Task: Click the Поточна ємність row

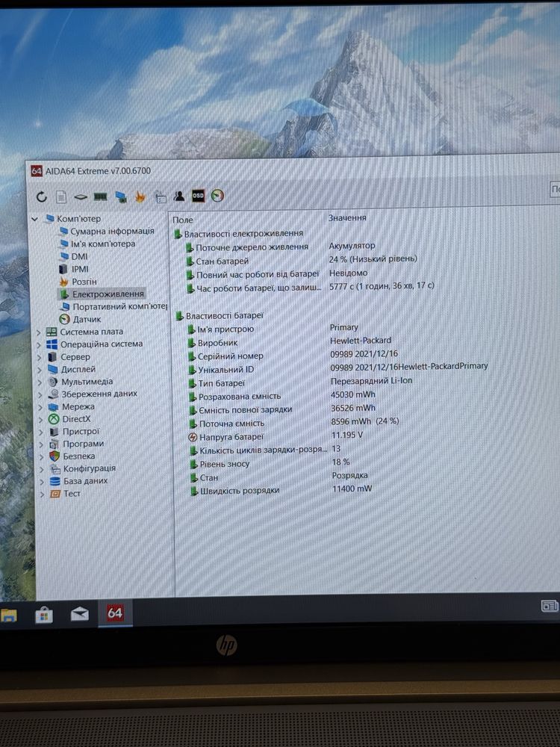Action: 295,423
